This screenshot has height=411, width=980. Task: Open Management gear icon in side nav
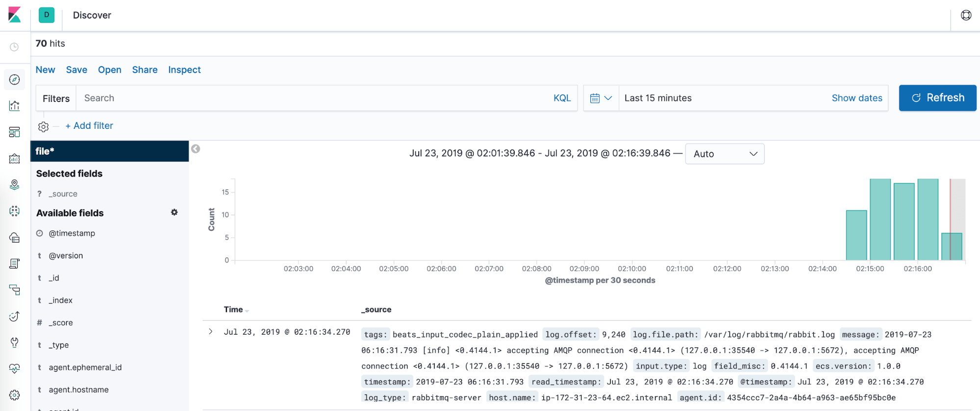click(15, 395)
